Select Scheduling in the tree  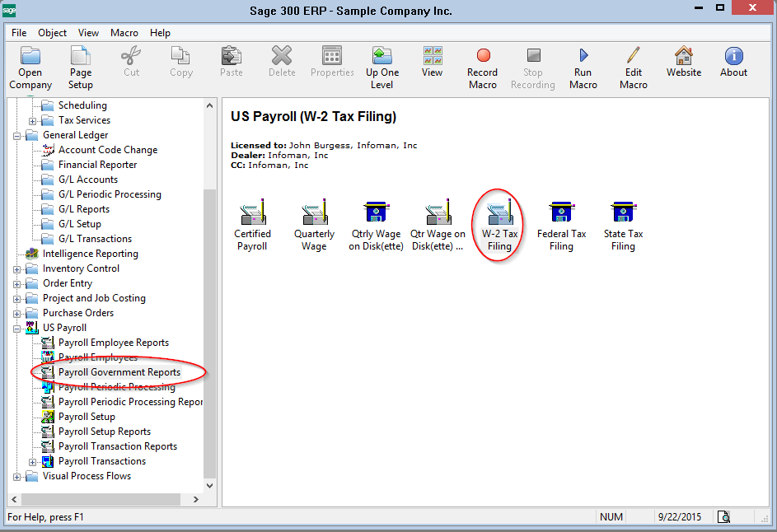(82, 105)
